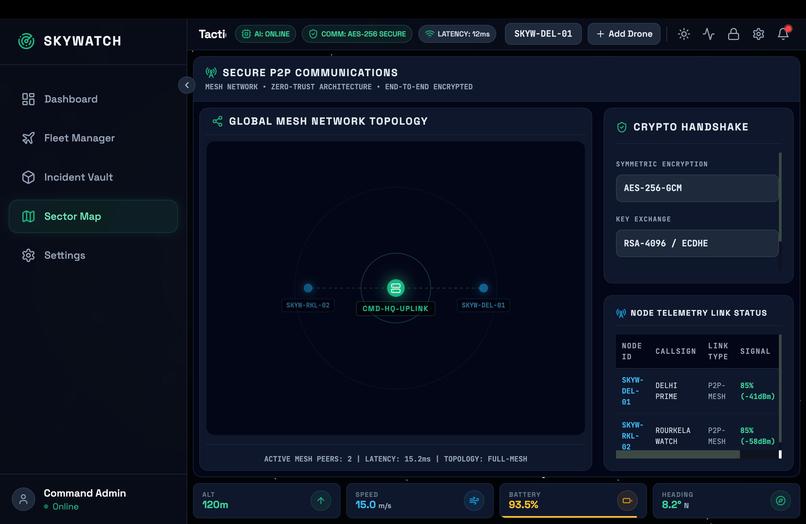Open the SKYW-DEL-01 drone selector
The width and height of the screenshot is (806, 524).
(x=543, y=34)
